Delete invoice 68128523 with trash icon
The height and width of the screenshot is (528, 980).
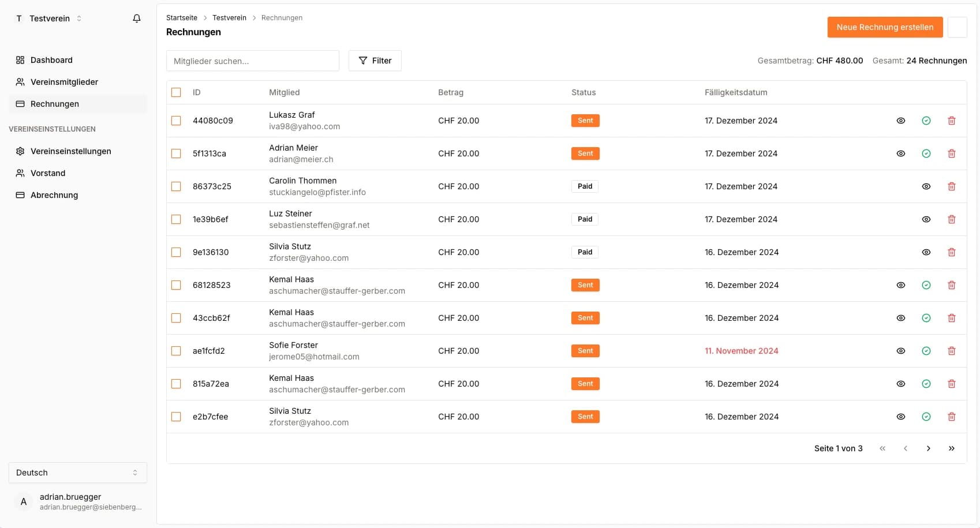click(x=952, y=285)
